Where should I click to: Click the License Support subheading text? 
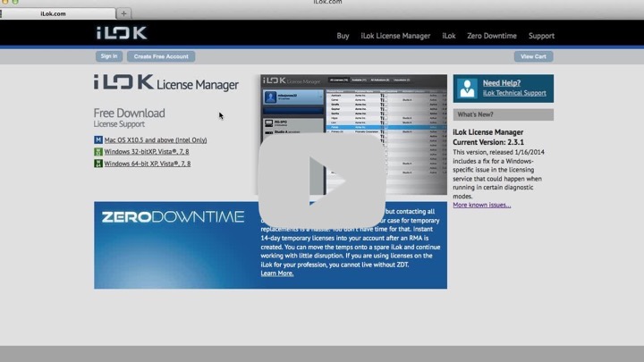click(119, 124)
